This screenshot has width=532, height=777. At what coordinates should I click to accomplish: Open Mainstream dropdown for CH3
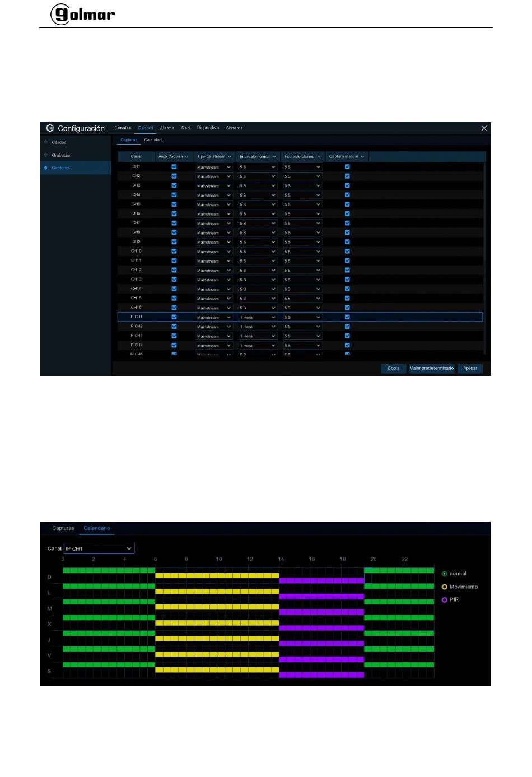214,185
